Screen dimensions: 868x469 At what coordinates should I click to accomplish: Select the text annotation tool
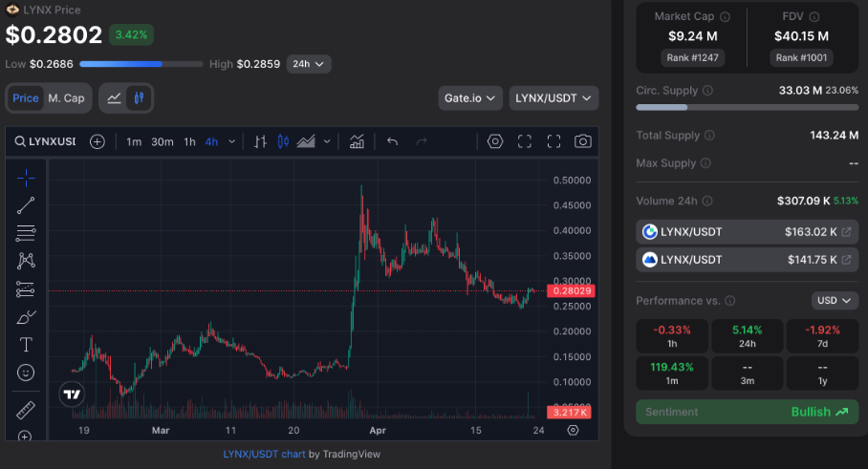pyautogui.click(x=26, y=345)
